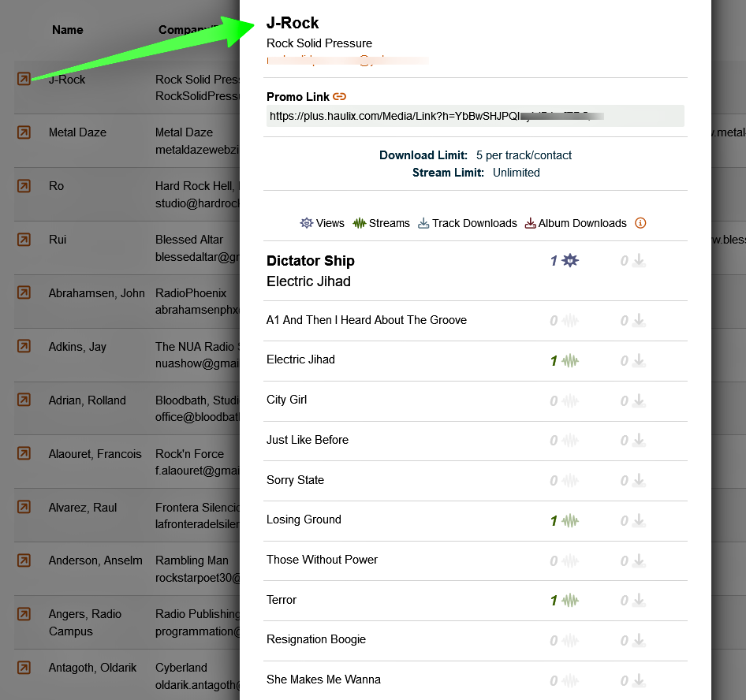Click Losing Ground stream count icon

coord(570,521)
